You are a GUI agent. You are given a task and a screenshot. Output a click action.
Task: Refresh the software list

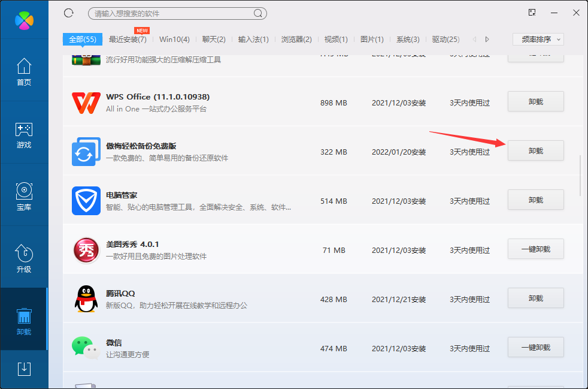point(69,13)
